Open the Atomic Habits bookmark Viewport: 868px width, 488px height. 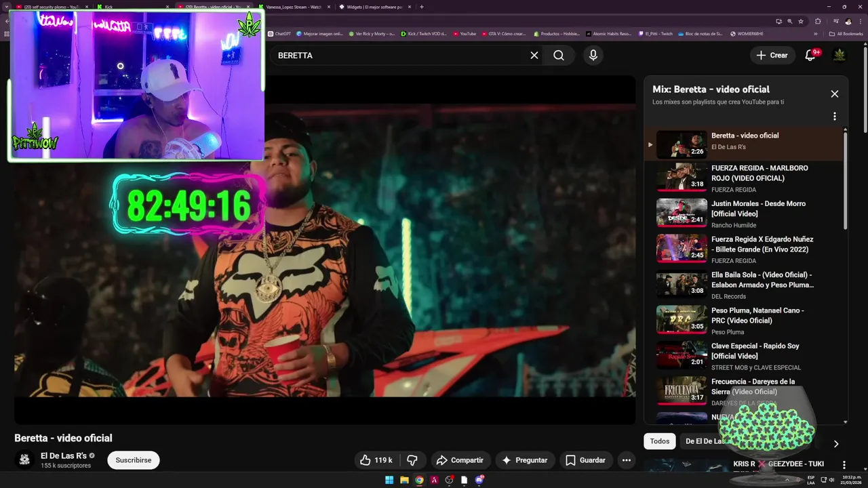coord(608,33)
